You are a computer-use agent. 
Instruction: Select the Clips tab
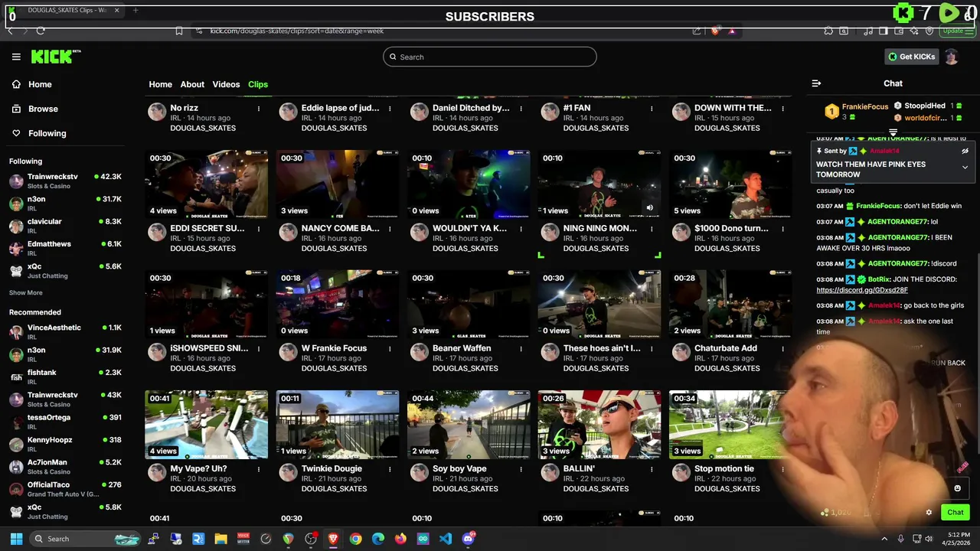click(258, 84)
